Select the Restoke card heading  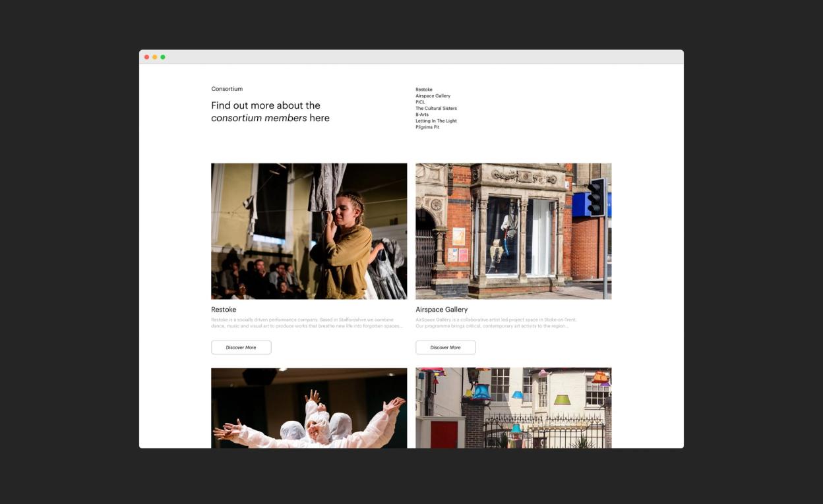224,310
